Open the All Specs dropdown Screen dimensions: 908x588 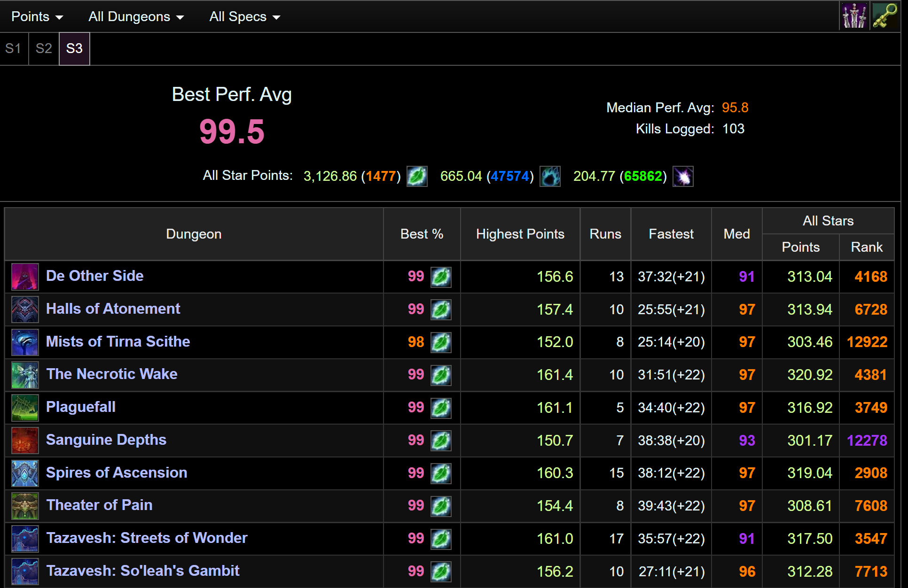point(244,16)
